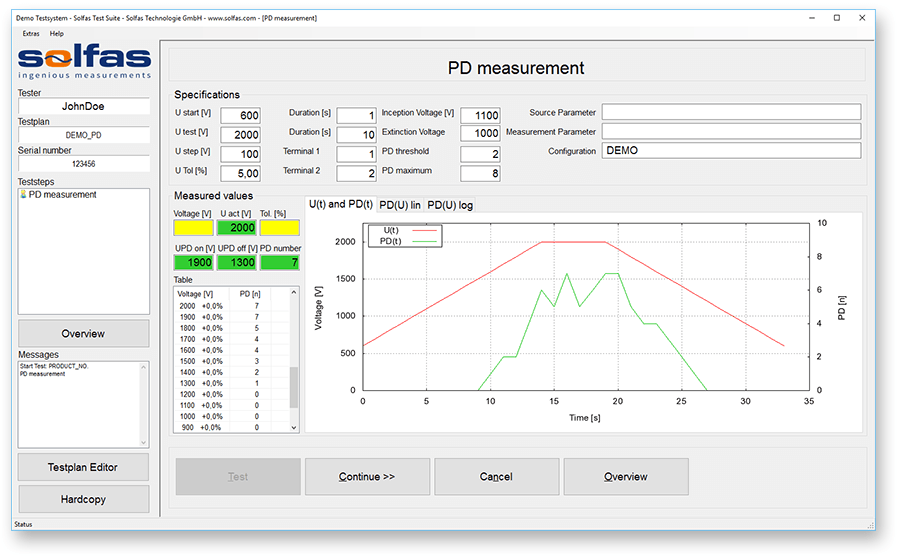This screenshot has height=557, width=900.
Task: Select table row for 2000 V
Action: click(231, 306)
